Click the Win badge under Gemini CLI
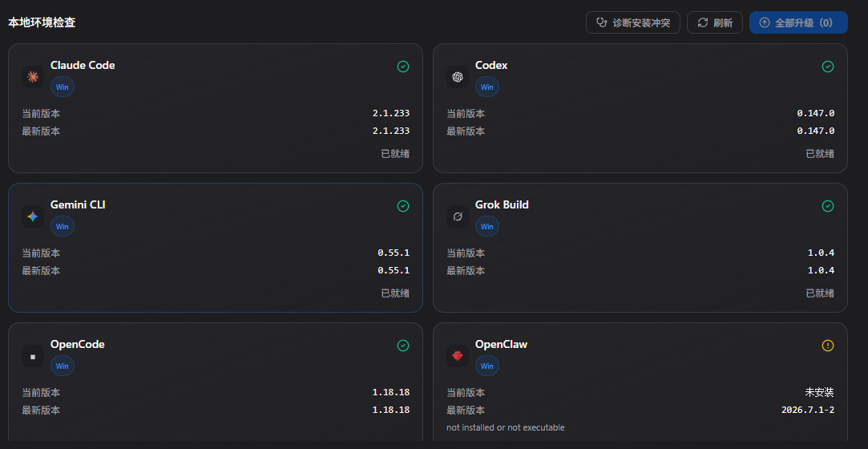 click(62, 226)
